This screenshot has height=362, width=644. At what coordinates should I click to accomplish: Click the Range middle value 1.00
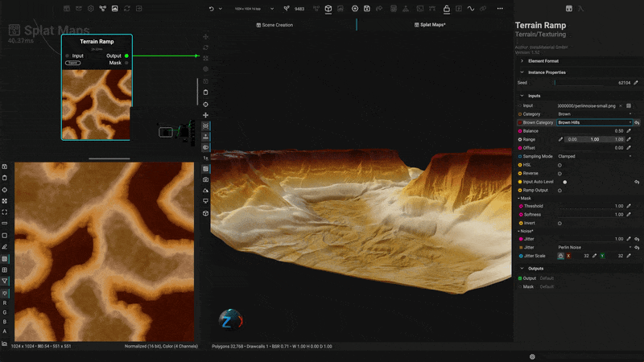pos(595,139)
